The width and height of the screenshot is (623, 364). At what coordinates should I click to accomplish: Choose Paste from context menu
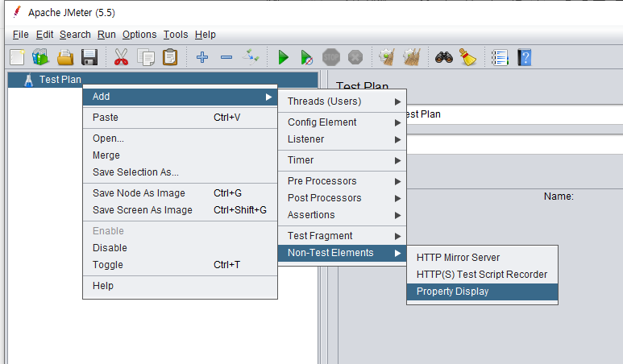[180, 118]
